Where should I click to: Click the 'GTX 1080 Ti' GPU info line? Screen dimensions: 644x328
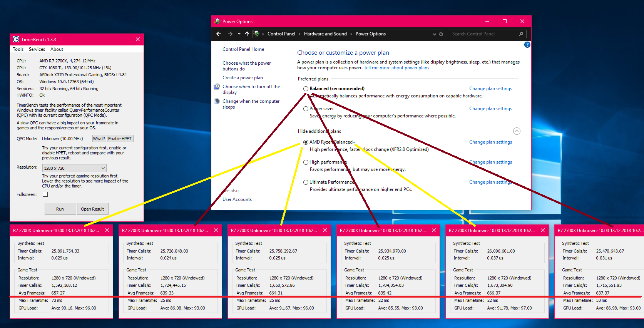point(75,68)
